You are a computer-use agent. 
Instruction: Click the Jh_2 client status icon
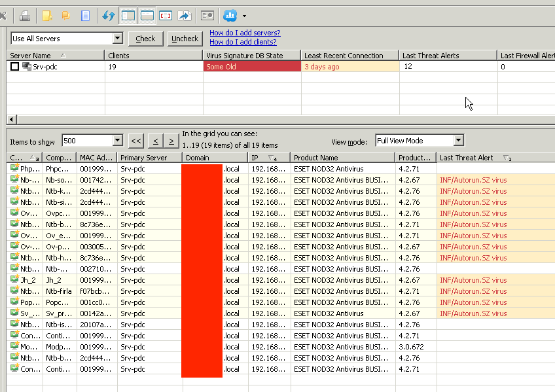coord(14,279)
